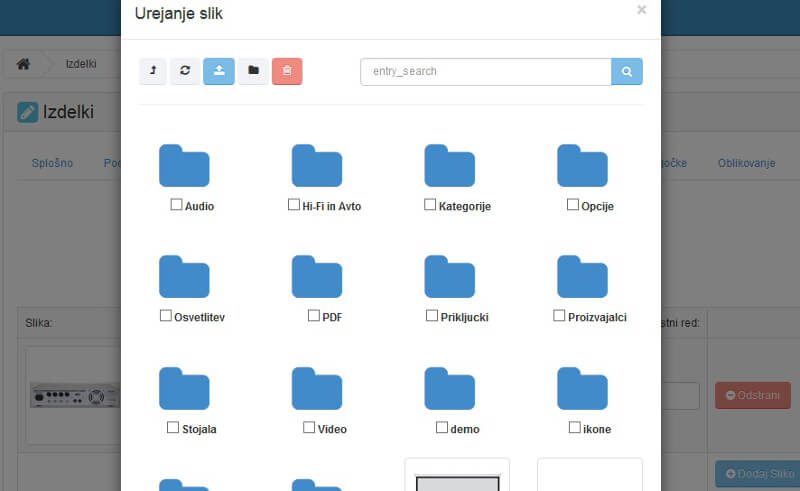
Task: Click the refresh icon in image manager
Action: point(184,71)
